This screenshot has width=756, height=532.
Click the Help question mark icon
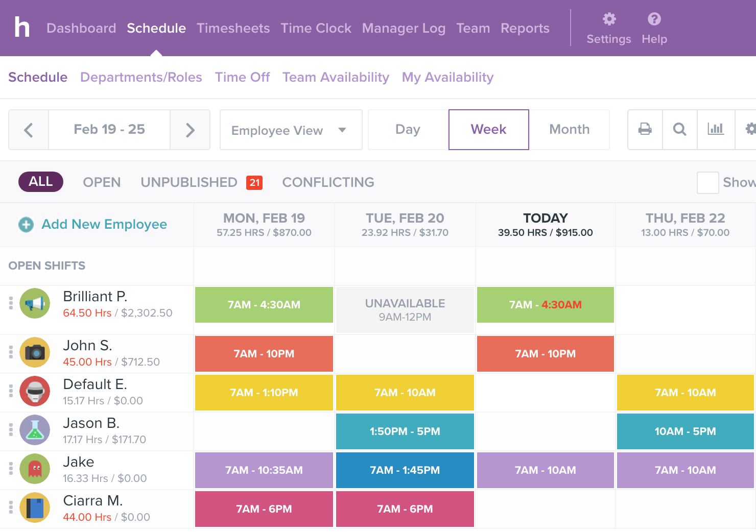point(654,19)
